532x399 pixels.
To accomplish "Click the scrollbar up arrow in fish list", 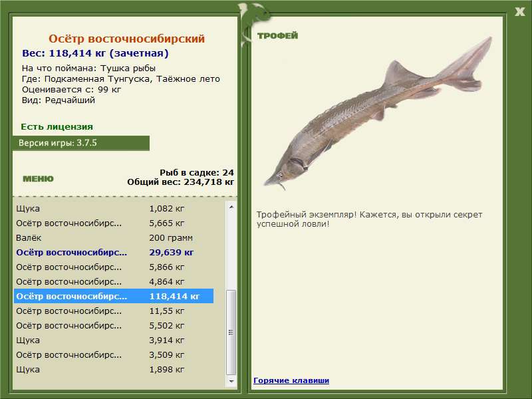I will pyautogui.click(x=231, y=207).
